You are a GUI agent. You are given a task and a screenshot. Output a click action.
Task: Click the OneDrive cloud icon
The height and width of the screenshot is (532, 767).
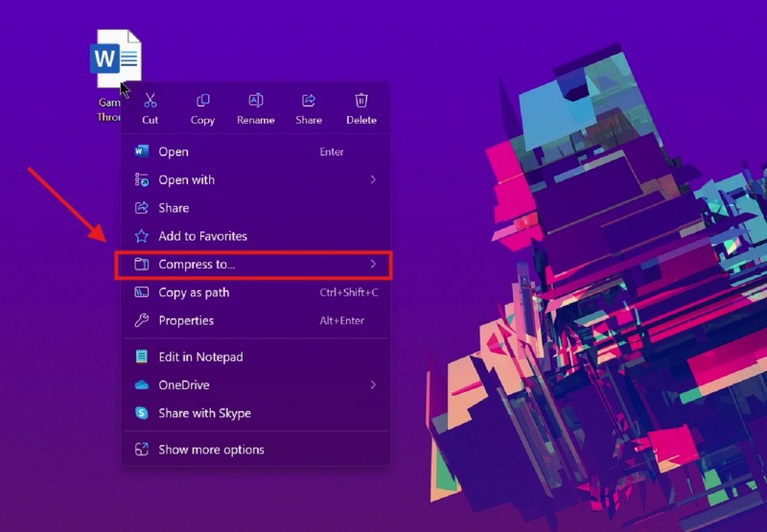coord(142,385)
